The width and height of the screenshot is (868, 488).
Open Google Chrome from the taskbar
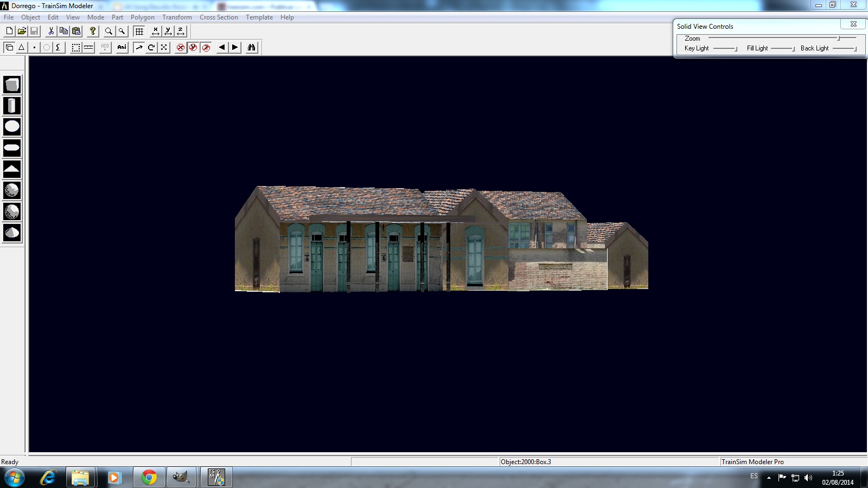point(149,477)
